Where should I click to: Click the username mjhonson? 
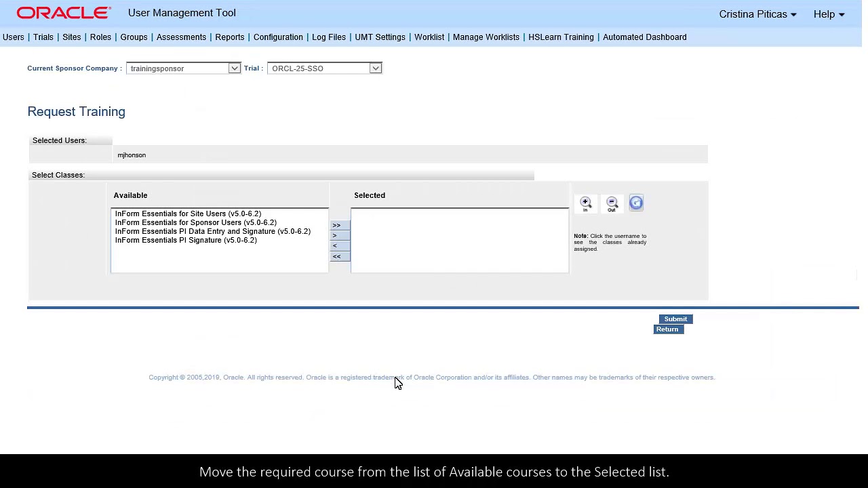pos(132,155)
